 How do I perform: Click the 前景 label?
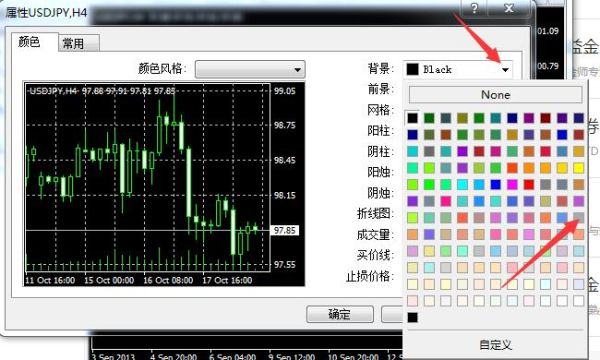click(380, 89)
